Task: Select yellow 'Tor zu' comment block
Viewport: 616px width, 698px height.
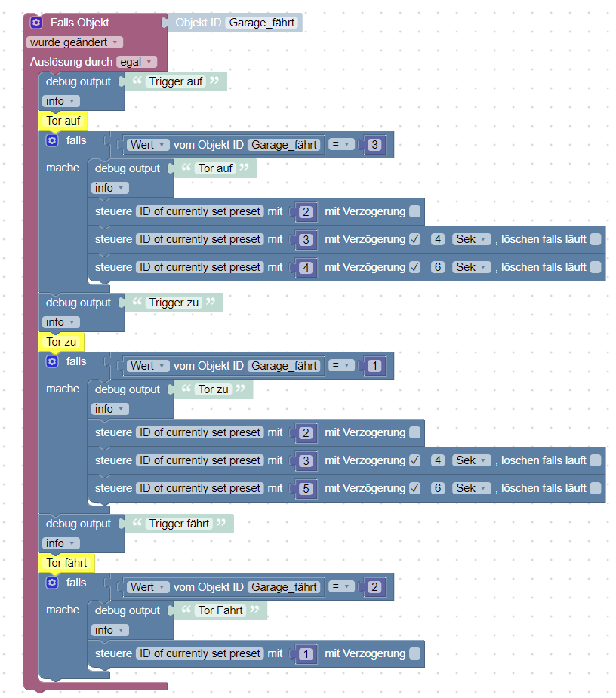Action: coord(61,342)
